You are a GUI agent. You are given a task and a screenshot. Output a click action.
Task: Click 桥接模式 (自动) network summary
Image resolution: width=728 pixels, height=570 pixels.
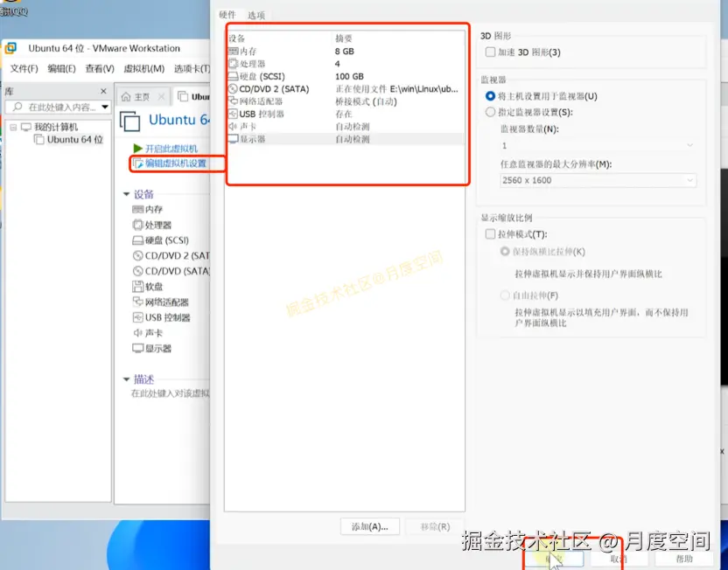(x=366, y=101)
